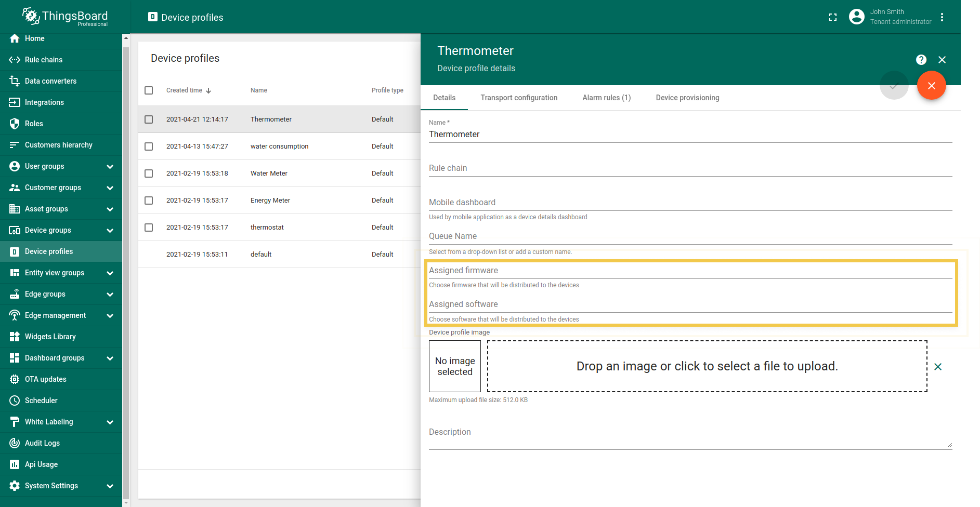Open the Data converters icon
980x507 pixels.
[15, 81]
